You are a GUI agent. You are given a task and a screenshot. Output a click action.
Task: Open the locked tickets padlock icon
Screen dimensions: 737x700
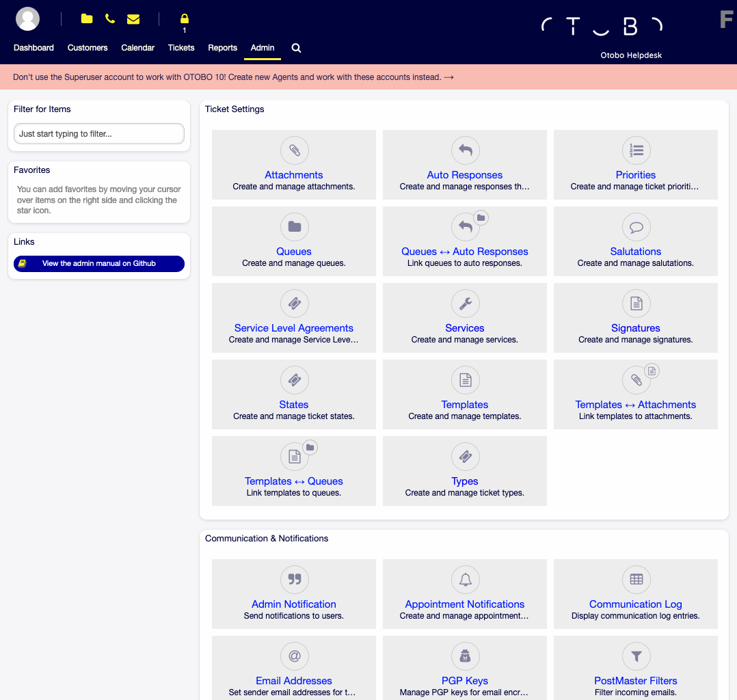[184, 19]
